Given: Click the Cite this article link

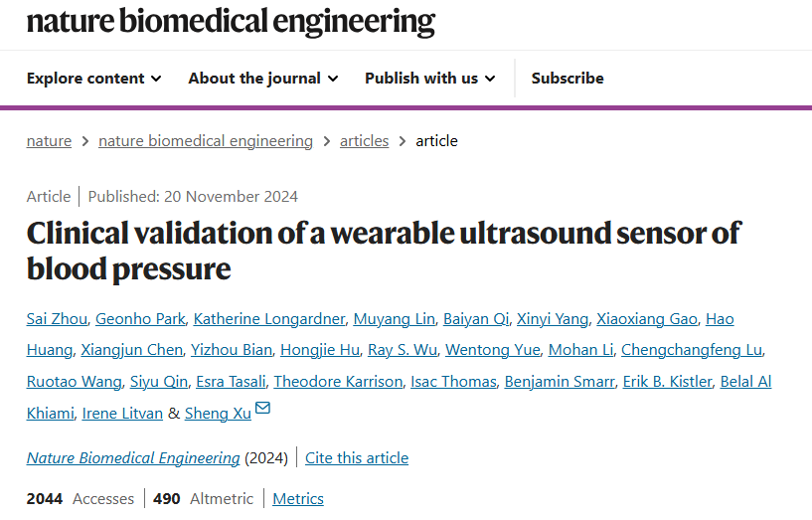Looking at the screenshot, I should tap(357, 457).
